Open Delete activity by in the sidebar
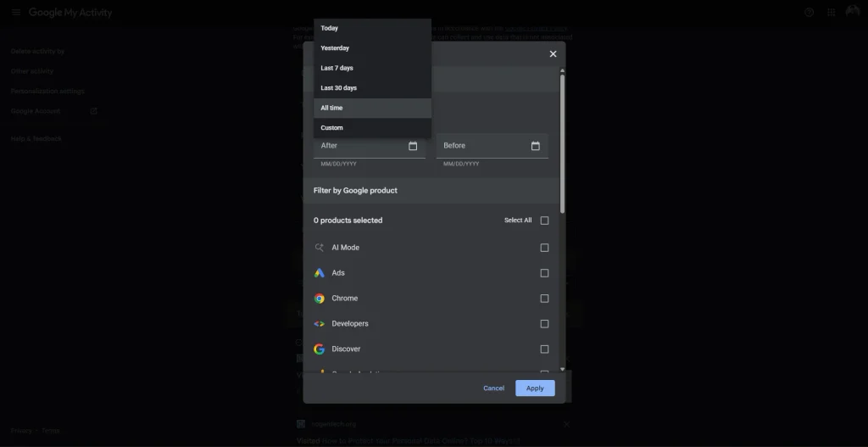 tap(37, 51)
